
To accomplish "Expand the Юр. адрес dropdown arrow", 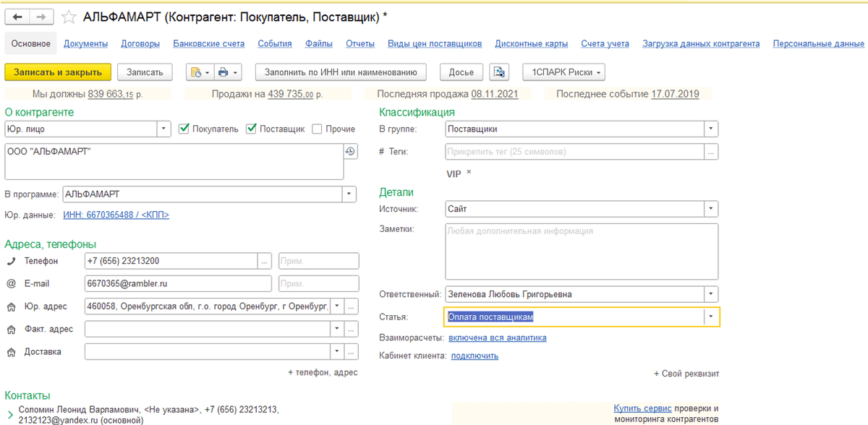I will click(x=336, y=306).
